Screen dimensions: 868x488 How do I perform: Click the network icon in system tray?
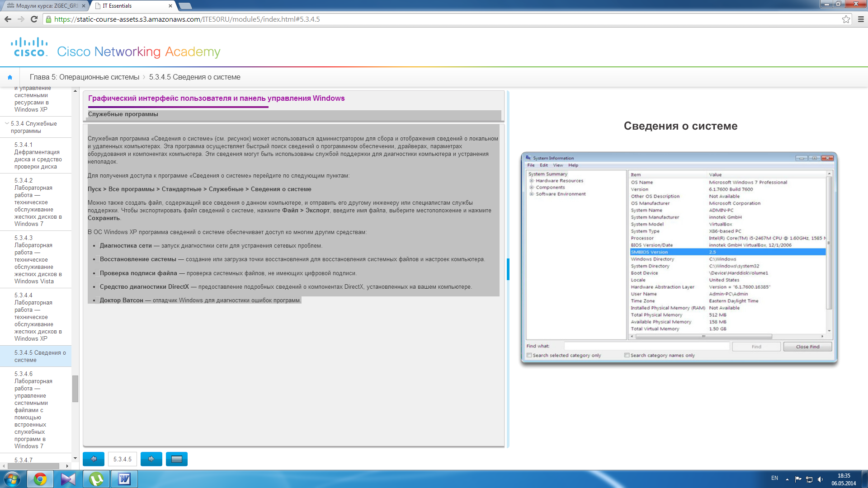coord(809,479)
